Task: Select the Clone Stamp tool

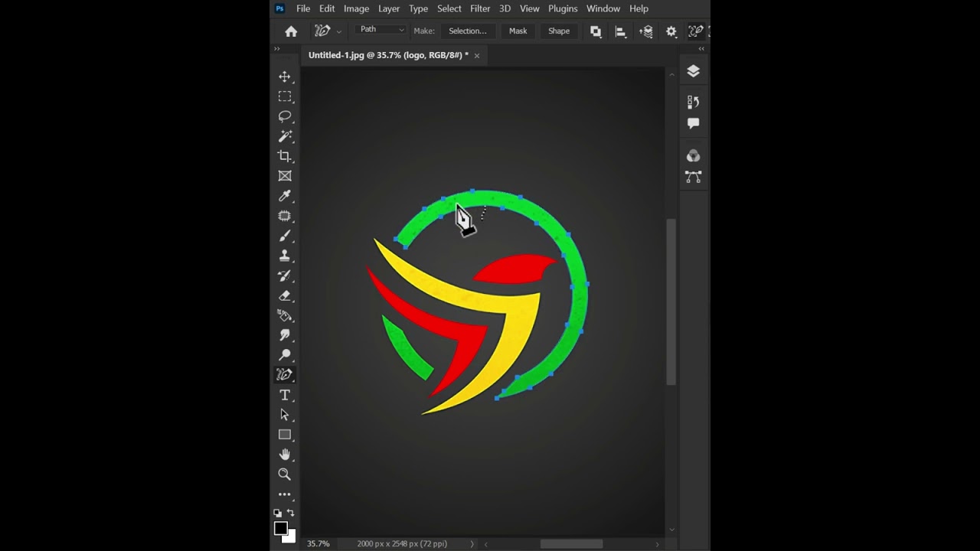Action: coord(285,256)
